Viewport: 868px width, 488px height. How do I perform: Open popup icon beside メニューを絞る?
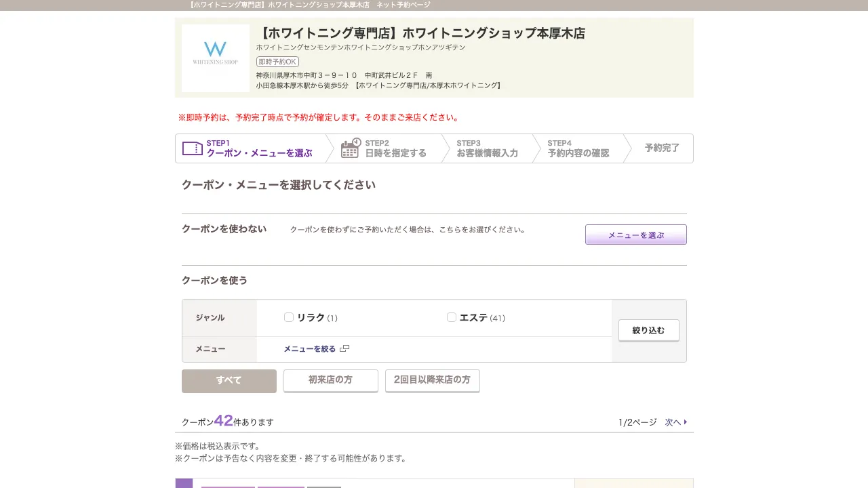344,348
